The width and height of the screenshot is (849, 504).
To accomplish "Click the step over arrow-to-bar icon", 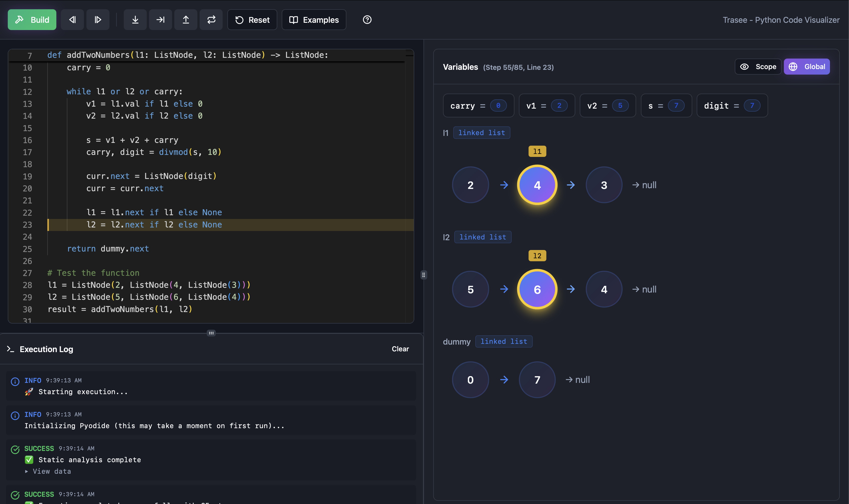I will pyautogui.click(x=161, y=20).
